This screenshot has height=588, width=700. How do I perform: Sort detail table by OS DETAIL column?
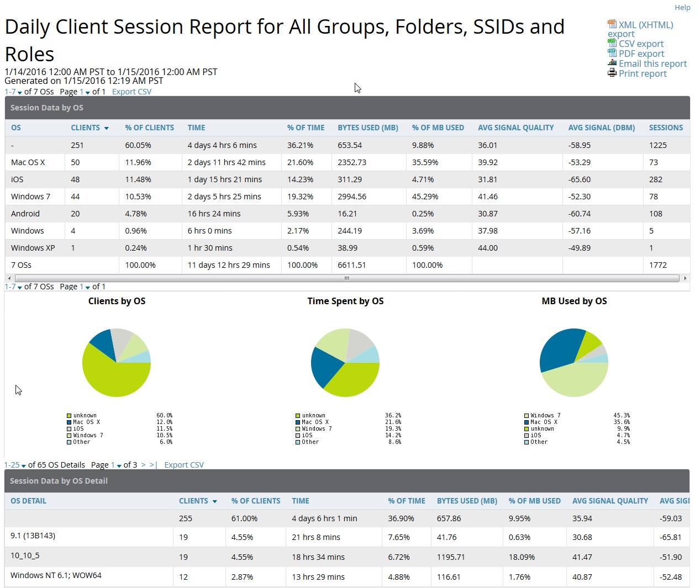28,501
